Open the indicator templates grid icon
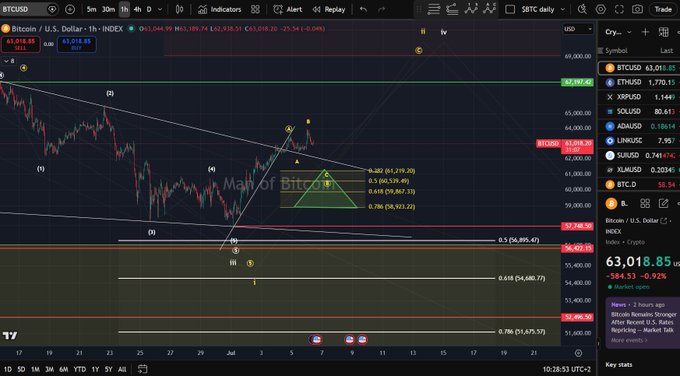Screen dimensions: 680x376 tap(255, 9)
